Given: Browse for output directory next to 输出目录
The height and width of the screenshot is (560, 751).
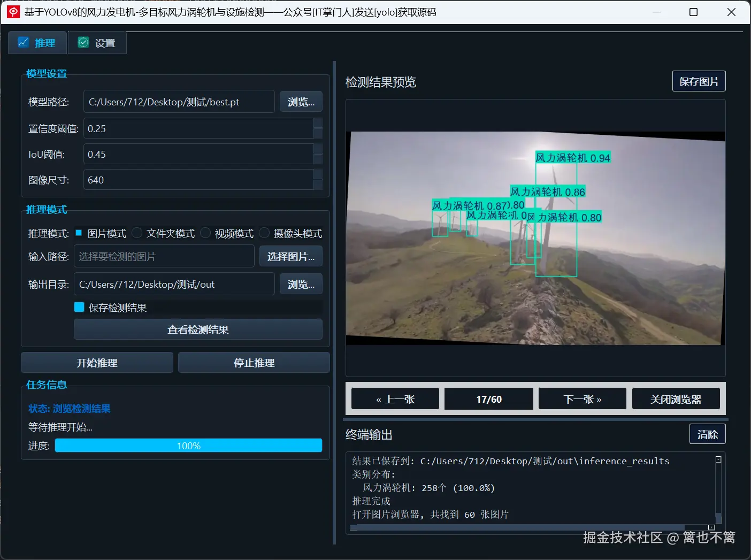Looking at the screenshot, I should [x=301, y=284].
